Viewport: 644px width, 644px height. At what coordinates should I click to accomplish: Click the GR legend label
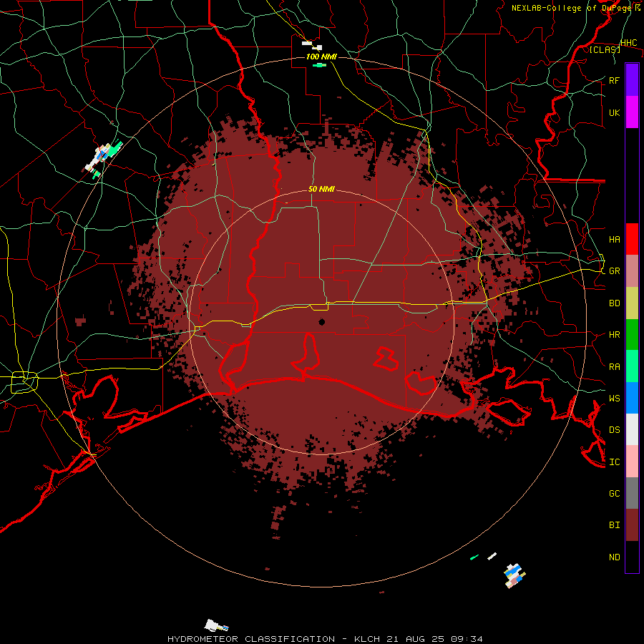615,271
